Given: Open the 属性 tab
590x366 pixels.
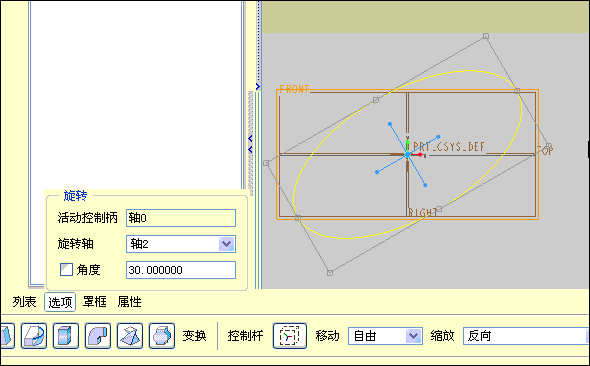Looking at the screenshot, I should point(129,302).
